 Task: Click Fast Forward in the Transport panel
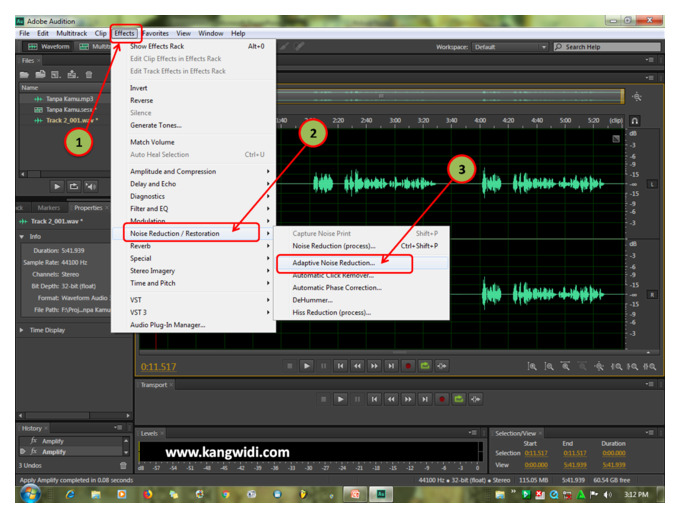pos(408,399)
